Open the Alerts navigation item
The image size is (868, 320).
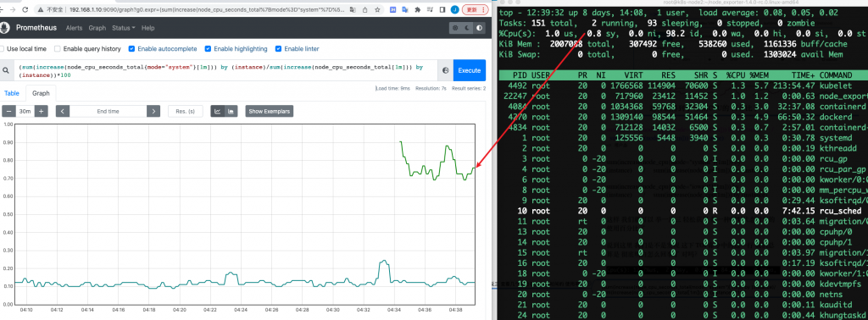pyautogui.click(x=75, y=28)
